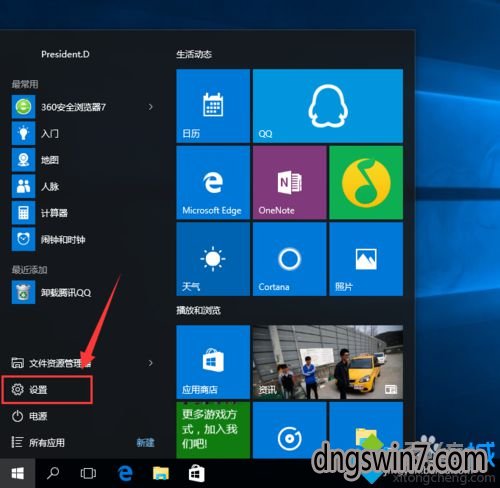The height and width of the screenshot is (488, 500).
Task: Open the 人脉 people icon
Action: tap(23, 186)
